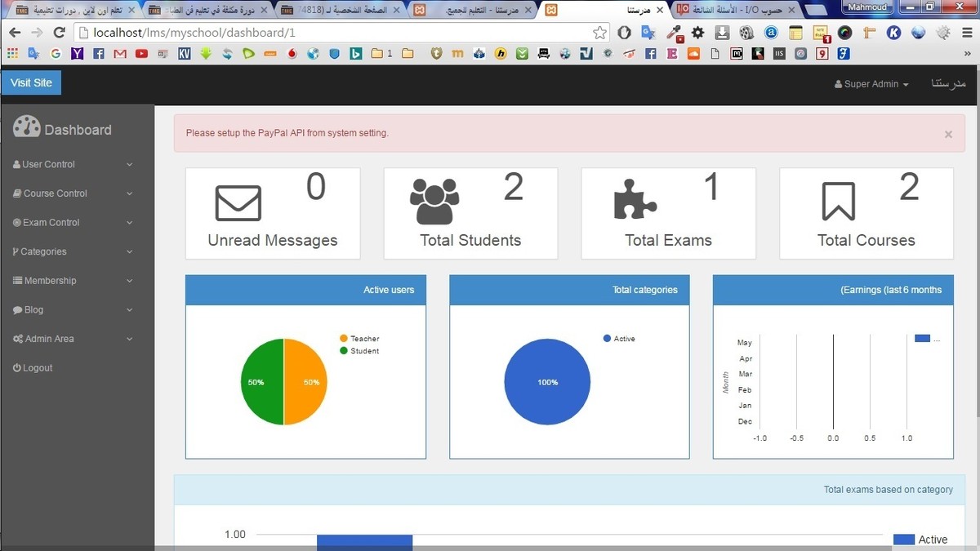Click the address bar showing localhost URL

click(x=327, y=33)
